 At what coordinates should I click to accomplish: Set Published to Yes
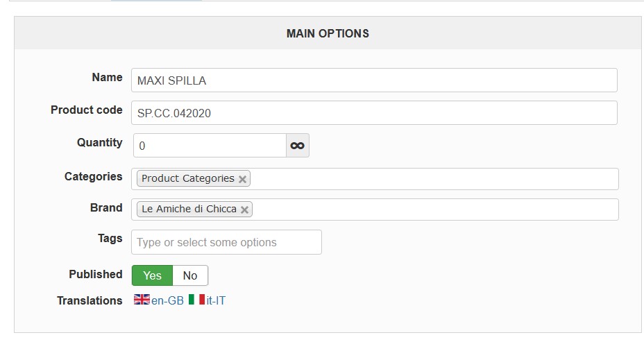[152, 275]
